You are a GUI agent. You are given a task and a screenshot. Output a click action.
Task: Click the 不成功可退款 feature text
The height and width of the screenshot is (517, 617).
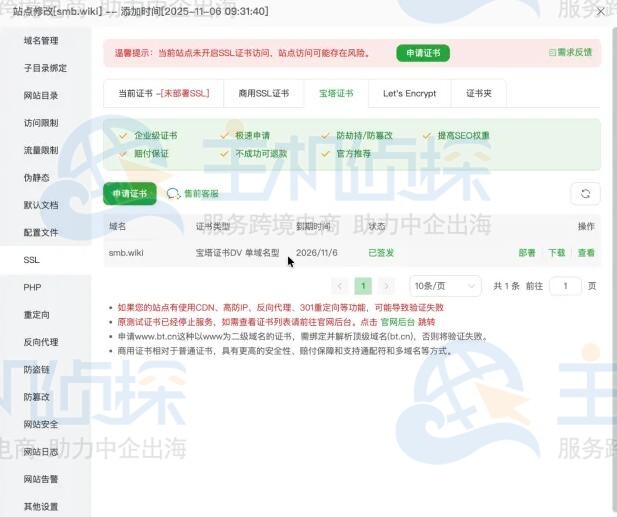point(261,154)
